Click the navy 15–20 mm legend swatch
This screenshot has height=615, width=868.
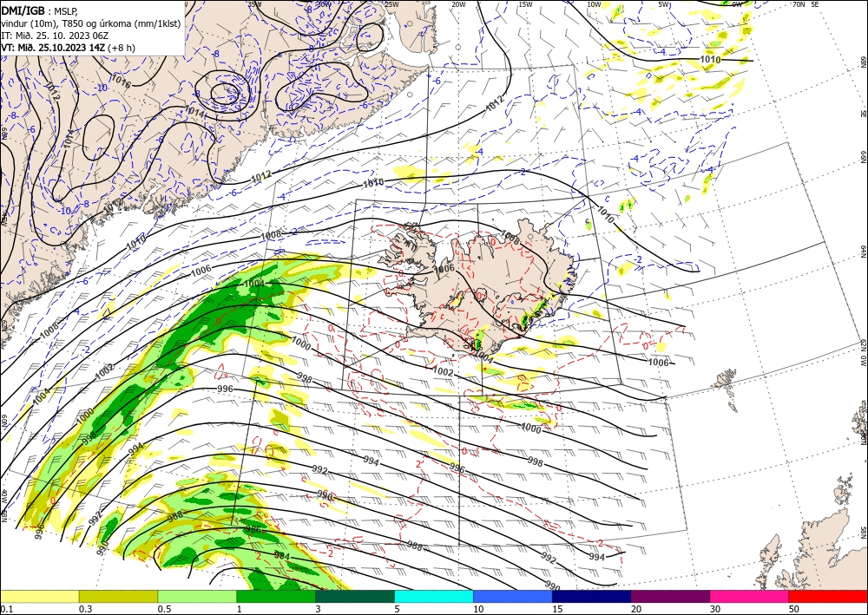[x=592, y=596]
